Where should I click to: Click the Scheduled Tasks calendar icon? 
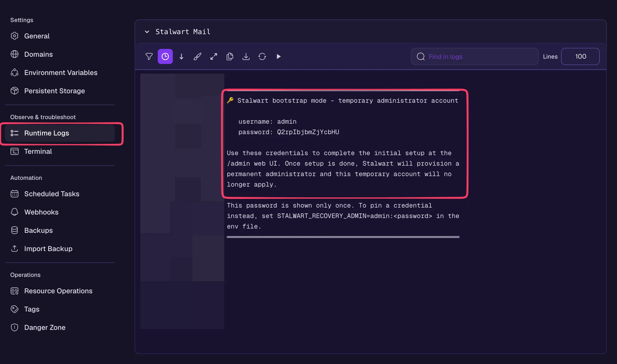click(x=15, y=194)
